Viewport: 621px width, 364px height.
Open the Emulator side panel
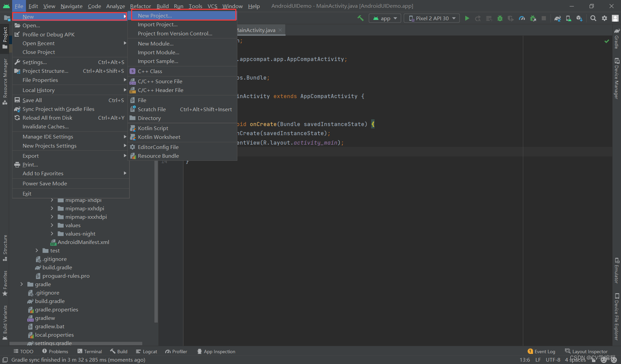tap(617, 271)
